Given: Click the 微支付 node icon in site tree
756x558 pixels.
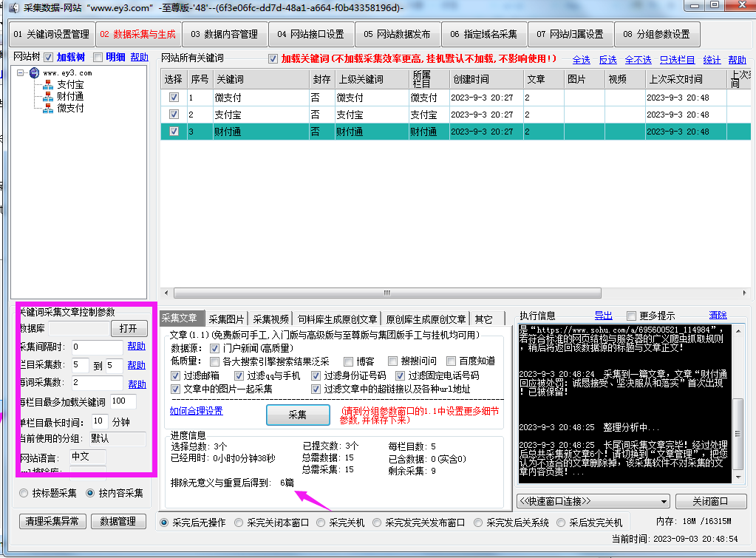Looking at the screenshot, I should click(48, 108).
